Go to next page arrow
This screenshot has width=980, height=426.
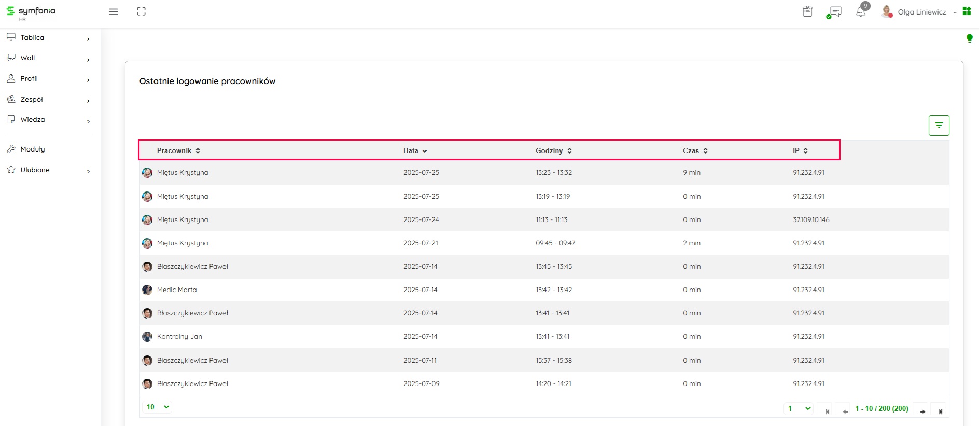pyautogui.click(x=922, y=411)
